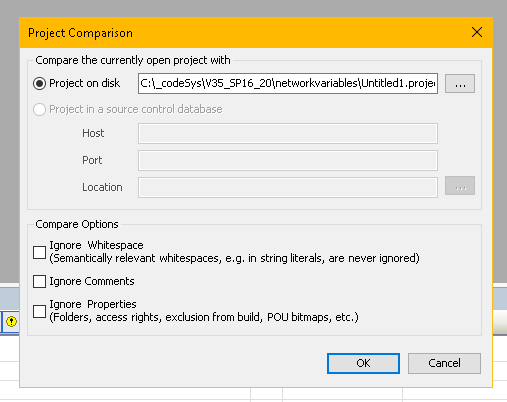Viewport: 507px width, 402px height.
Task: Select Project in a source control database
Action: point(39,109)
